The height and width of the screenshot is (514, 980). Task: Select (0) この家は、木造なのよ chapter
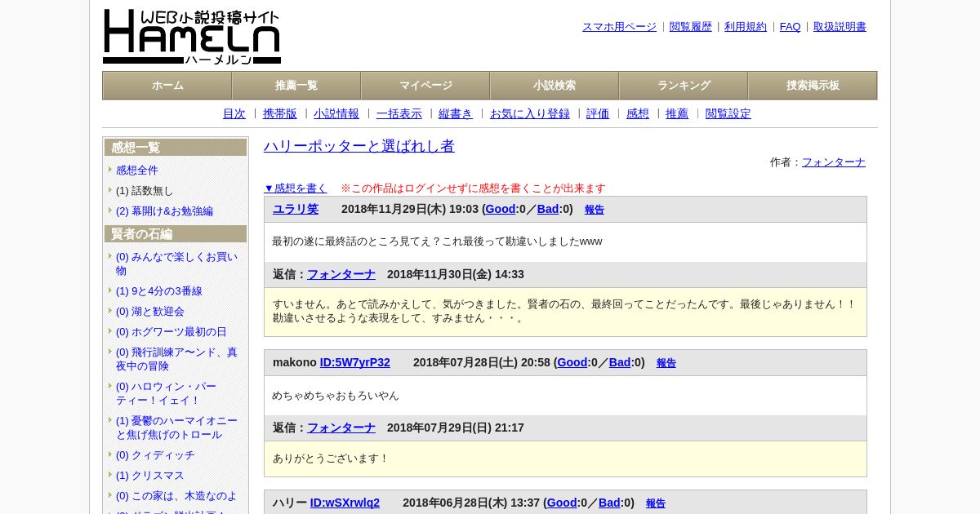176,496
